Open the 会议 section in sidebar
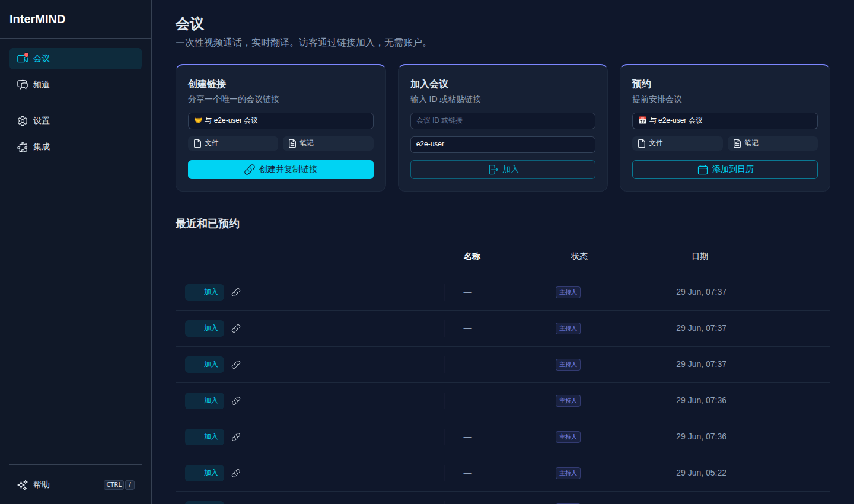Screen dimensions: 854x504 pos(75,59)
